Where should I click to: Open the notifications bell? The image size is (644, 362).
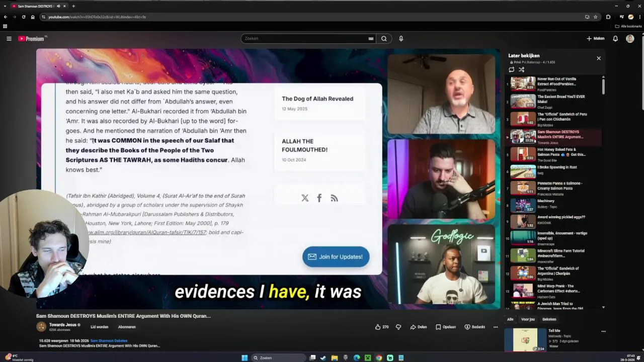pyautogui.click(x=615, y=39)
